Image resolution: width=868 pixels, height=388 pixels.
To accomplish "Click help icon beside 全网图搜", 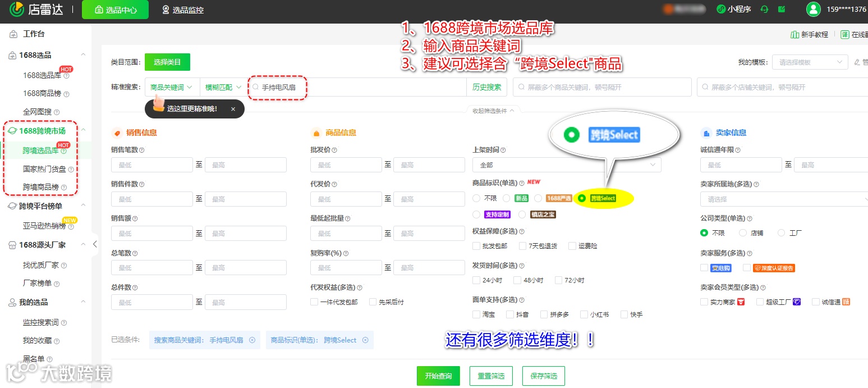I will pyautogui.click(x=57, y=112).
